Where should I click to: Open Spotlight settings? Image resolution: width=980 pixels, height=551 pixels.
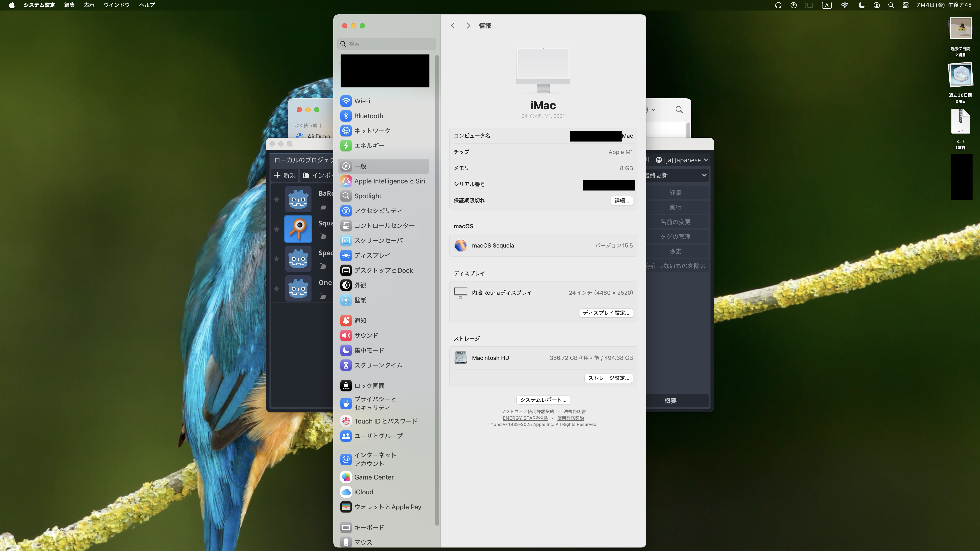click(x=383, y=196)
